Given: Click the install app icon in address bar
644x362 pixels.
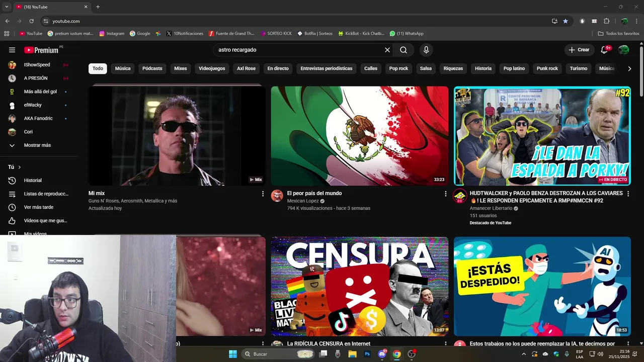Looking at the screenshot, I should (554, 21).
